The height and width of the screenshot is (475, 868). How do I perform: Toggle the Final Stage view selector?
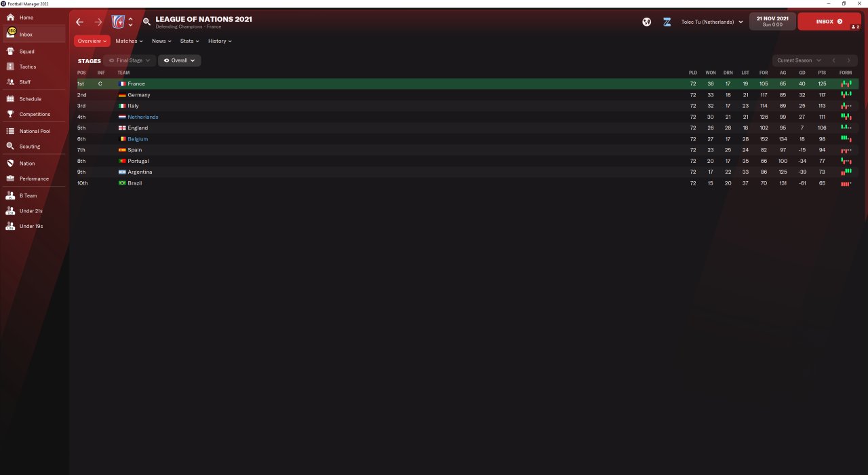tap(130, 60)
